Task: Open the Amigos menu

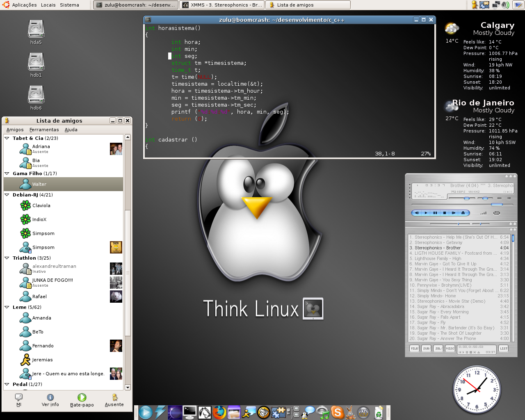Action: pyautogui.click(x=15, y=130)
